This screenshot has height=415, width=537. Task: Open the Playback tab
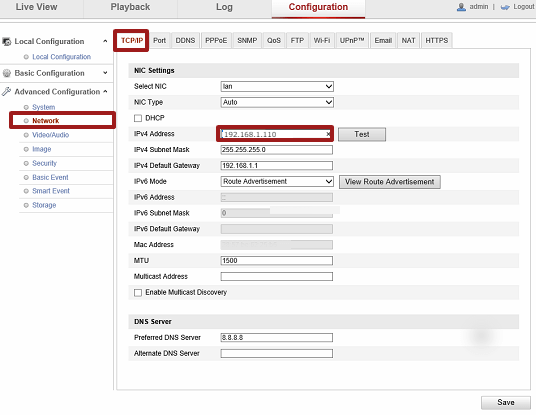click(130, 7)
